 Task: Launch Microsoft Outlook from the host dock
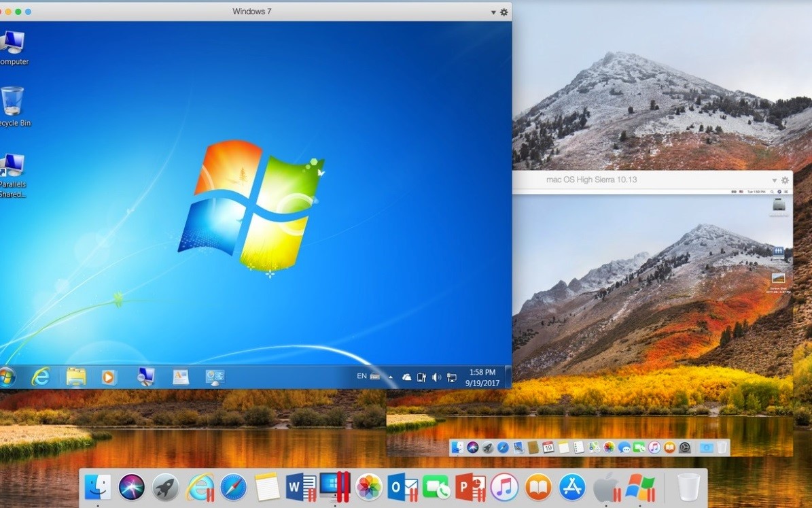point(402,488)
